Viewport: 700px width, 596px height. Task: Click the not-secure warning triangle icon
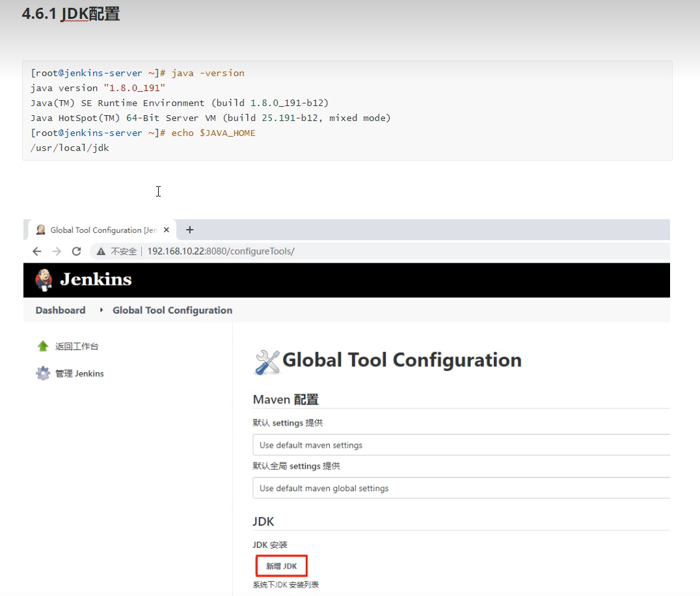tap(101, 251)
